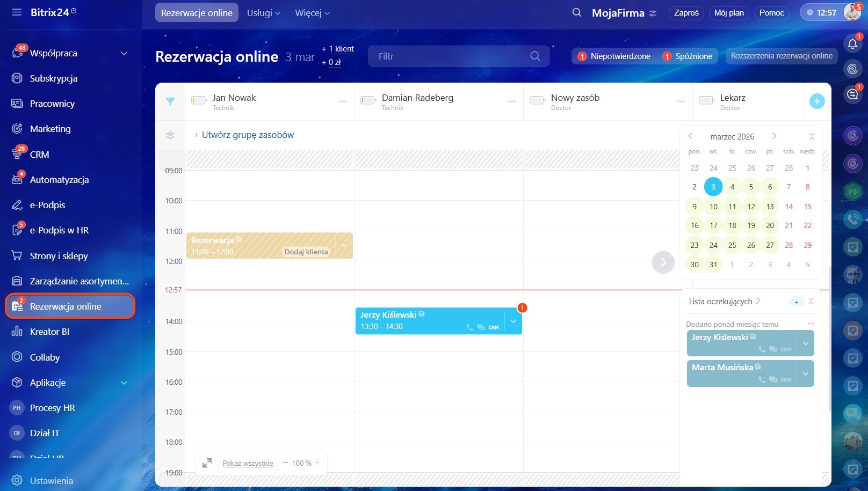868x491 pixels.
Task: Expand calendar with fullscreen arrows icon
Action: [207, 463]
